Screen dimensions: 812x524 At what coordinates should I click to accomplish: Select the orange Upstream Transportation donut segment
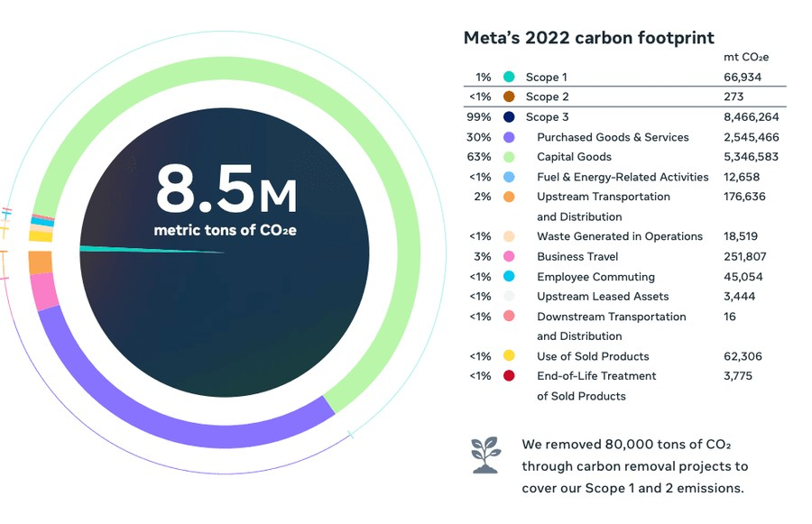tap(40, 262)
